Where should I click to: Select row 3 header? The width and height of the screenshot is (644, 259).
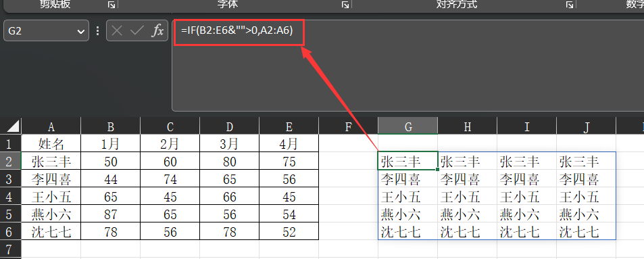[x=10, y=179]
